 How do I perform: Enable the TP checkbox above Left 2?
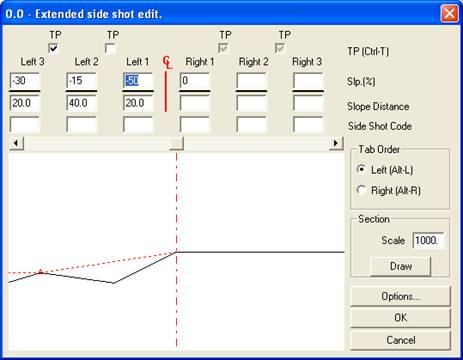coord(110,48)
